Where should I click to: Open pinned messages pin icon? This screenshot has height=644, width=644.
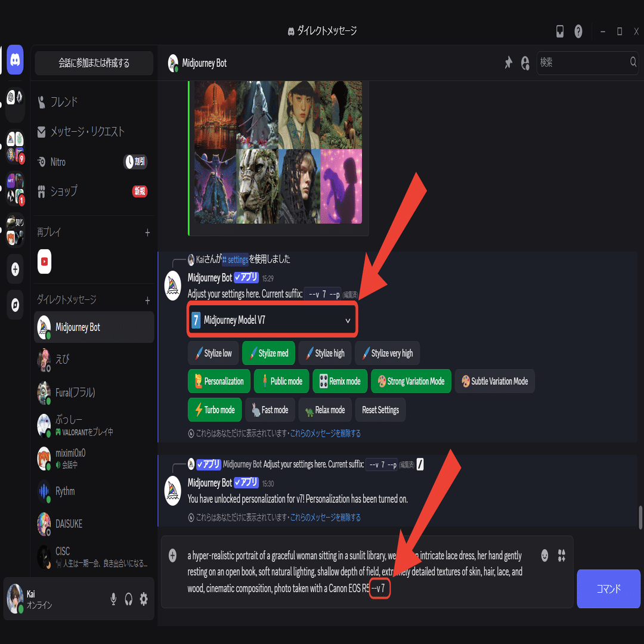[x=509, y=63]
